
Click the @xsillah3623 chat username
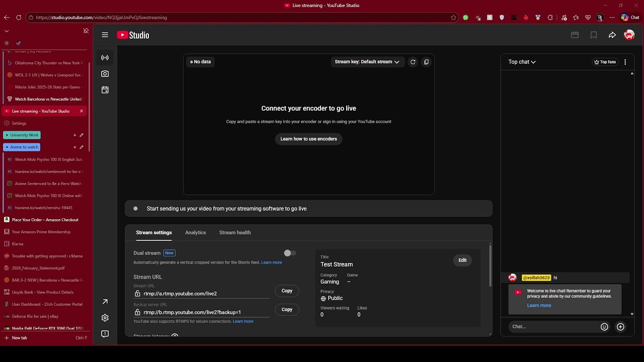point(536,278)
